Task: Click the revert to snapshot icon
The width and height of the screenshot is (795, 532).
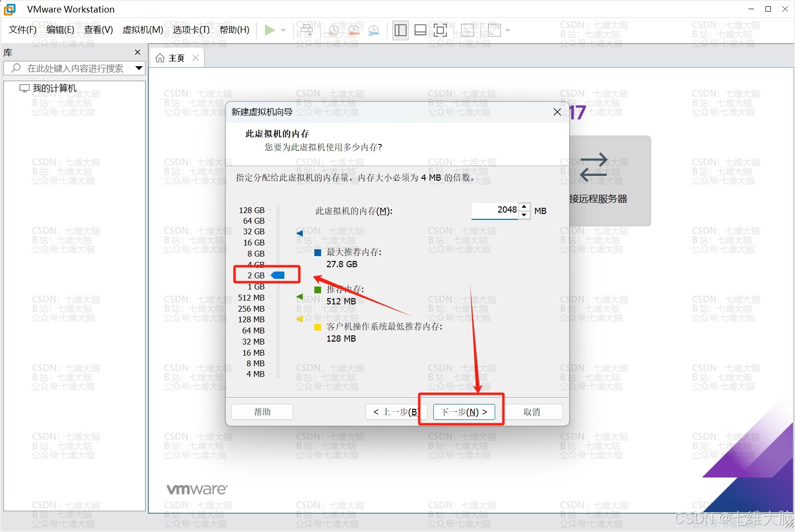Action: 353,30
